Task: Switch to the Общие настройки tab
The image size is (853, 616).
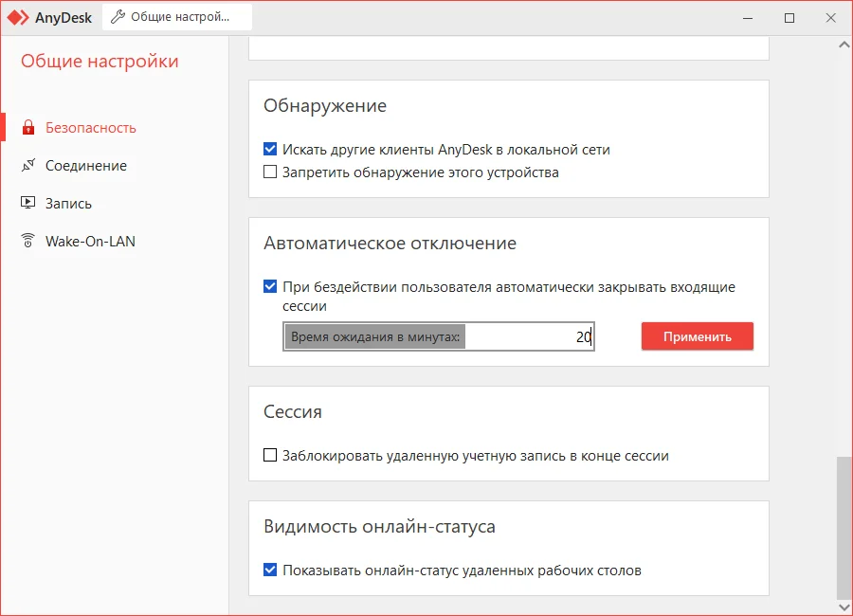Action: coord(177,17)
